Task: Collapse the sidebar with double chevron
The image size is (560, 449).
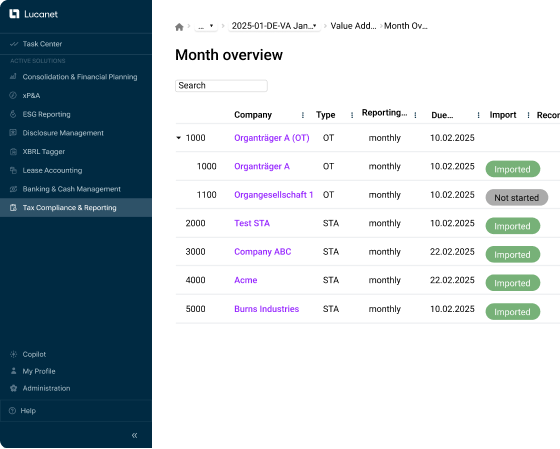Action: pyautogui.click(x=134, y=435)
